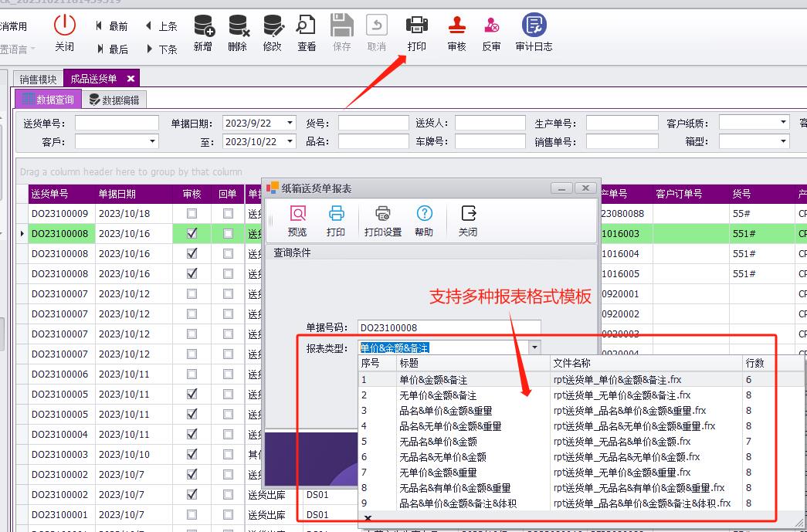Viewport: 807px width, 532px height.
Task: Open the 报表类型 dropdown list
Action: coord(534,347)
